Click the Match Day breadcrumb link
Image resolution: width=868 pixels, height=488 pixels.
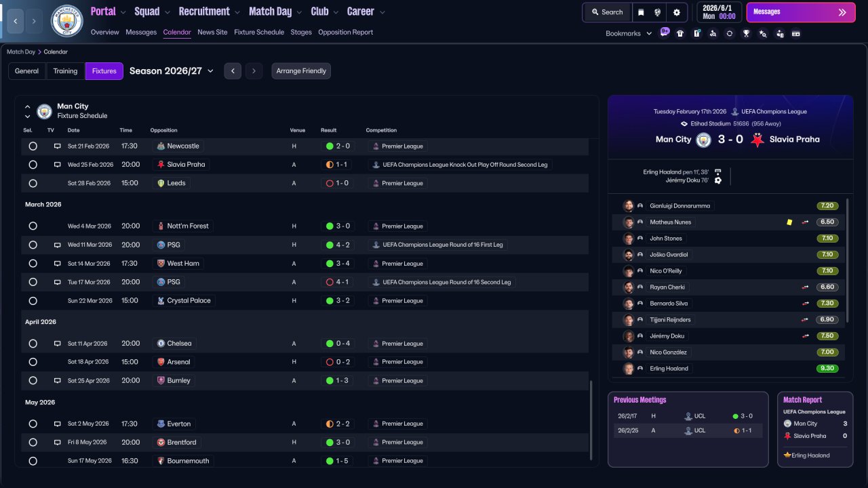tap(21, 52)
